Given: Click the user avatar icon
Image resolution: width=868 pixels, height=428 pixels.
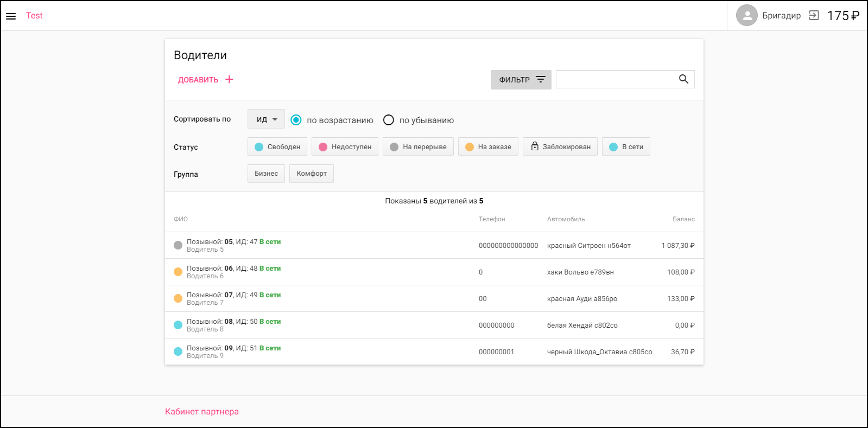Looking at the screenshot, I should pos(746,16).
